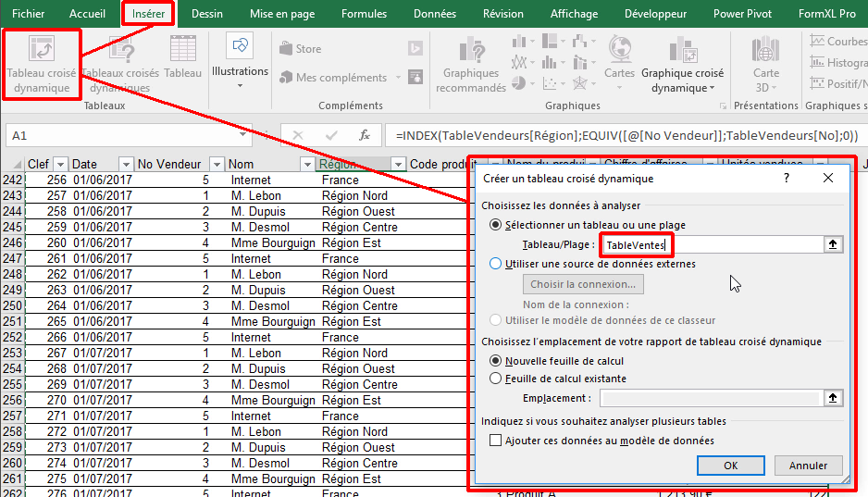Click the Bing Maps add-in icon
Image resolution: width=868 pixels, height=497 pixels.
pos(415,48)
